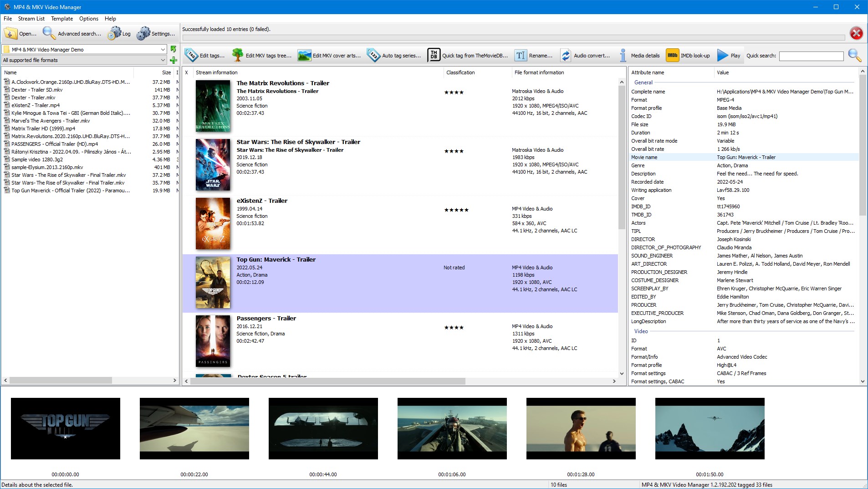The width and height of the screenshot is (868, 489).
Task: Click the Classification column header
Action: tap(477, 72)
